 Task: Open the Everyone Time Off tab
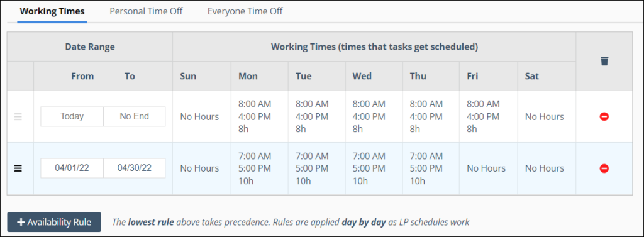245,11
